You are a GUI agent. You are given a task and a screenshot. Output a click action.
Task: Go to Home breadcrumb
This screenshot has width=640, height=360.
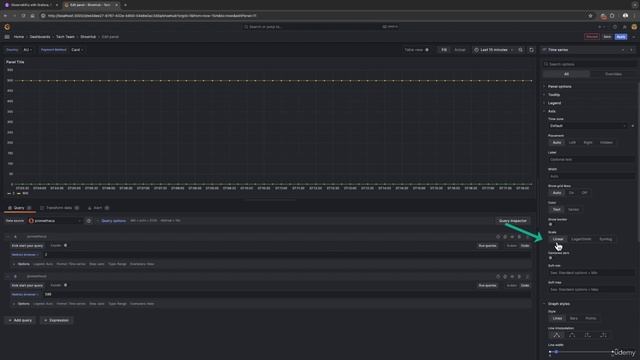click(19, 37)
